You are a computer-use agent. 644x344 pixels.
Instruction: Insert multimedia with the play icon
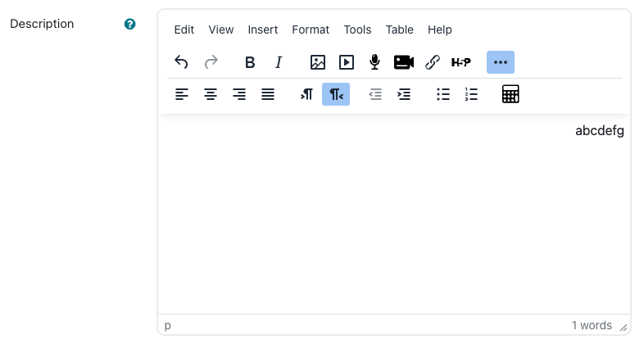[x=347, y=62]
